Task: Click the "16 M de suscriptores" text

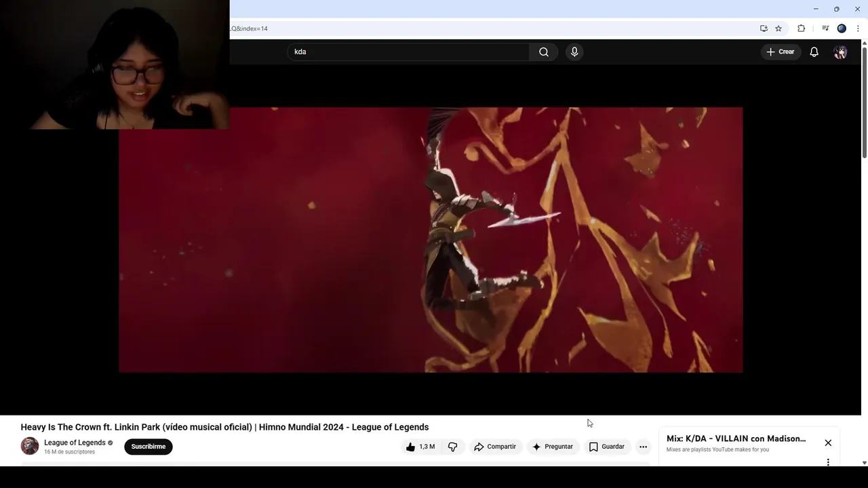Action: pyautogui.click(x=69, y=452)
